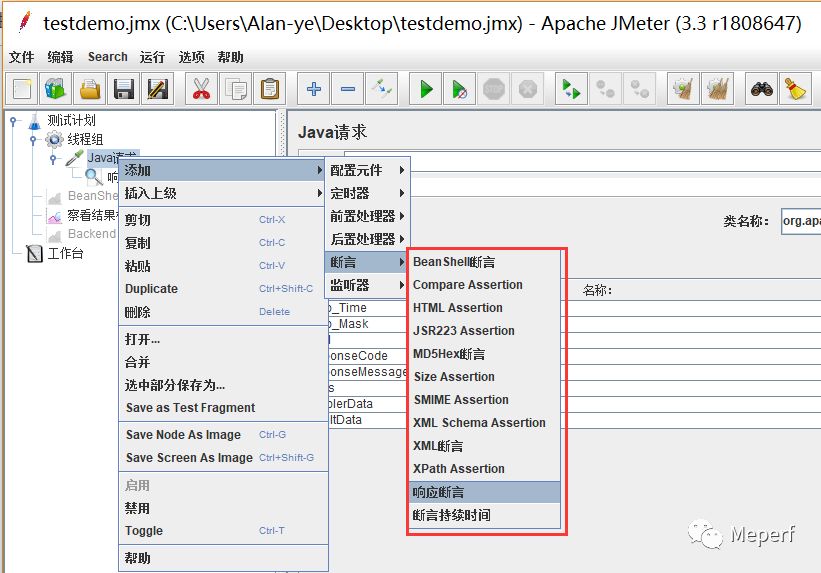Screen dimensions: 821x573
Task: Open Templates from the toolbar
Action: (56, 89)
